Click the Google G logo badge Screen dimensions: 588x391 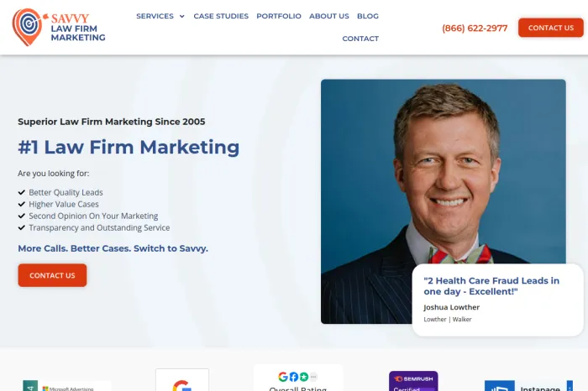point(182,380)
